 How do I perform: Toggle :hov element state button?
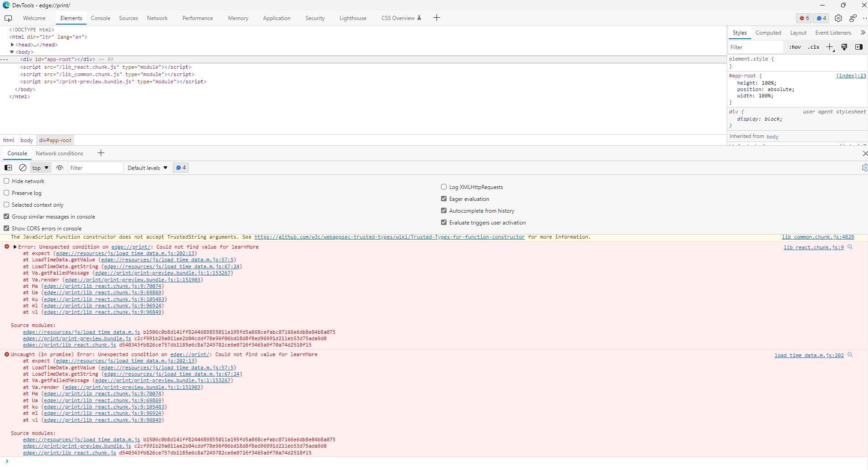click(795, 47)
